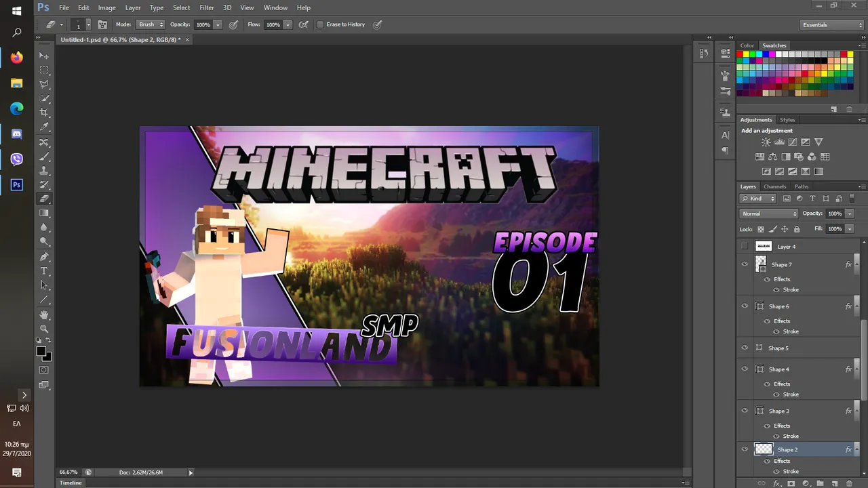Open the eraser Mode dropdown
The image size is (868, 488).
point(151,24)
